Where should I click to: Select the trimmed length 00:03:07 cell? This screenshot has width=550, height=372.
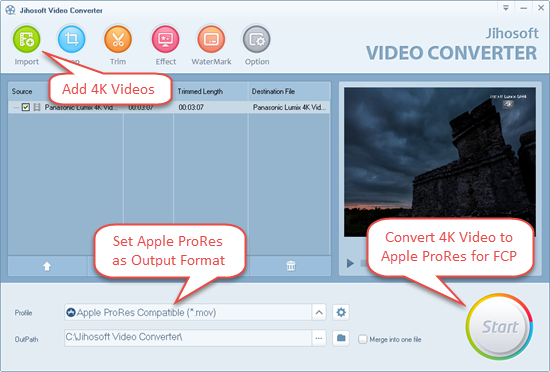coord(191,107)
